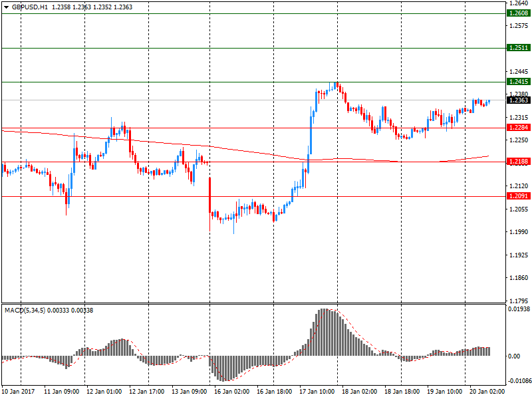The width and height of the screenshot is (532, 399).
Task: Click the 18 Jan 02:00 time label
Action: pos(359,392)
